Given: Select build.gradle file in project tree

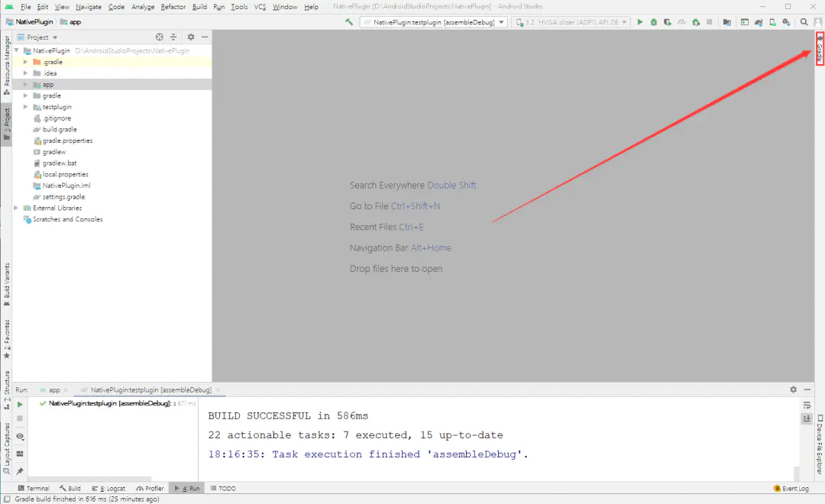Looking at the screenshot, I should (60, 130).
